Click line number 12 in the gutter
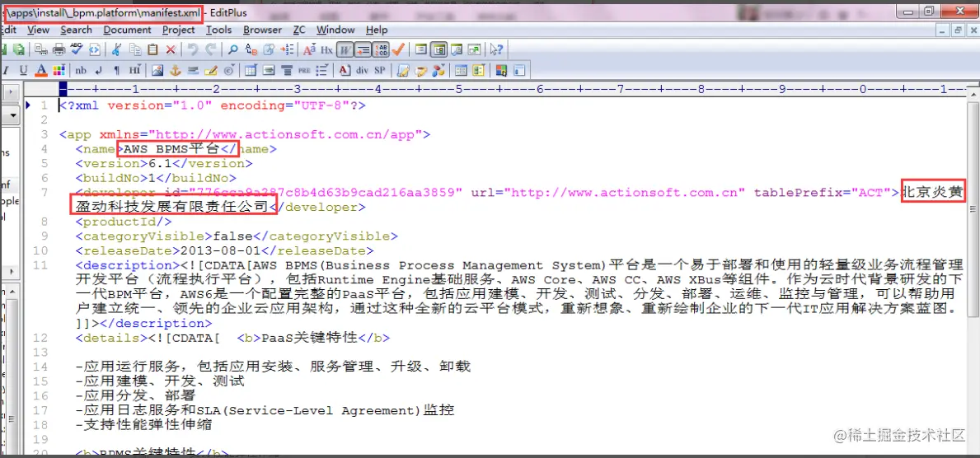 [40, 338]
